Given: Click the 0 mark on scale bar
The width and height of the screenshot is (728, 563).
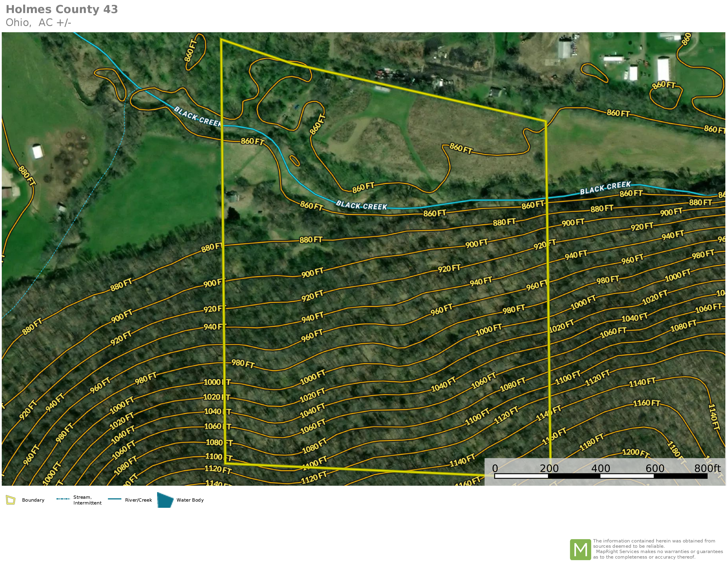Looking at the screenshot, I should click(x=495, y=468).
